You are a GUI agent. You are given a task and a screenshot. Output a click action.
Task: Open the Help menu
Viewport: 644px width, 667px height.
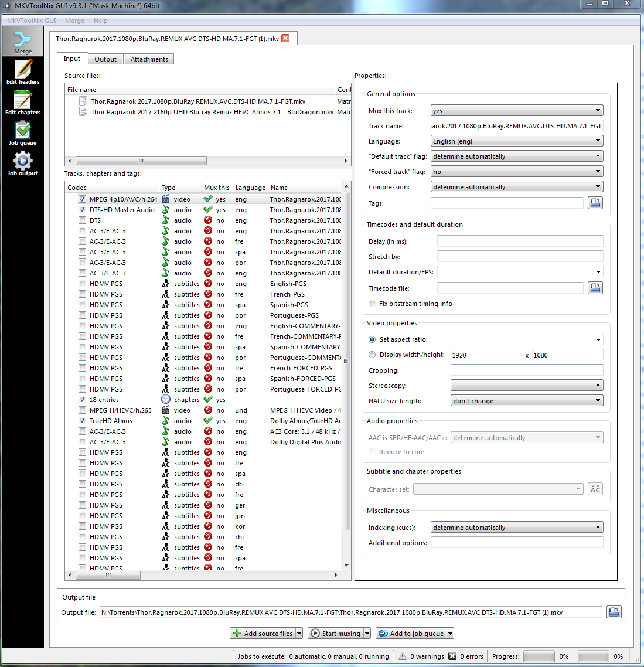coord(100,21)
